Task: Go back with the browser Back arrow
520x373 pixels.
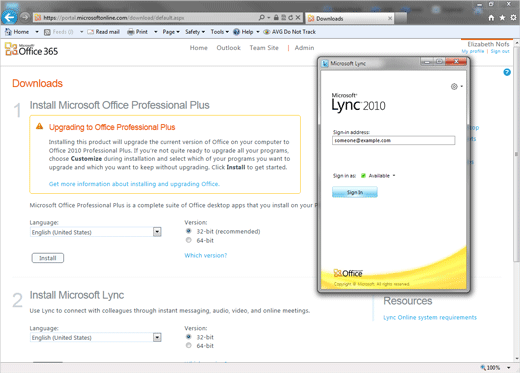Action: [9, 17]
